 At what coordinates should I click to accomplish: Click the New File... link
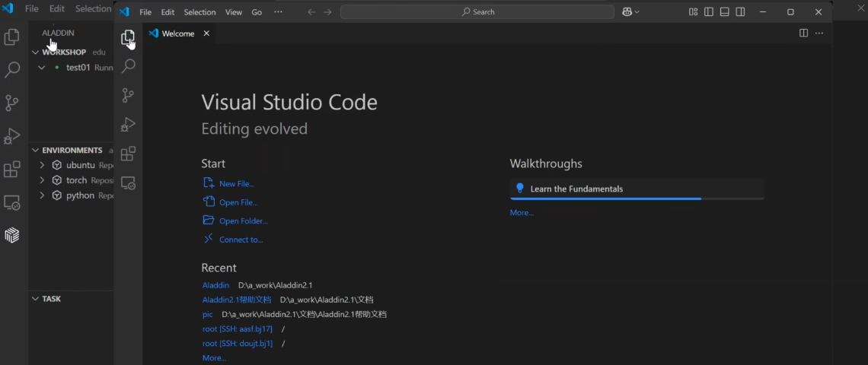pyautogui.click(x=236, y=183)
